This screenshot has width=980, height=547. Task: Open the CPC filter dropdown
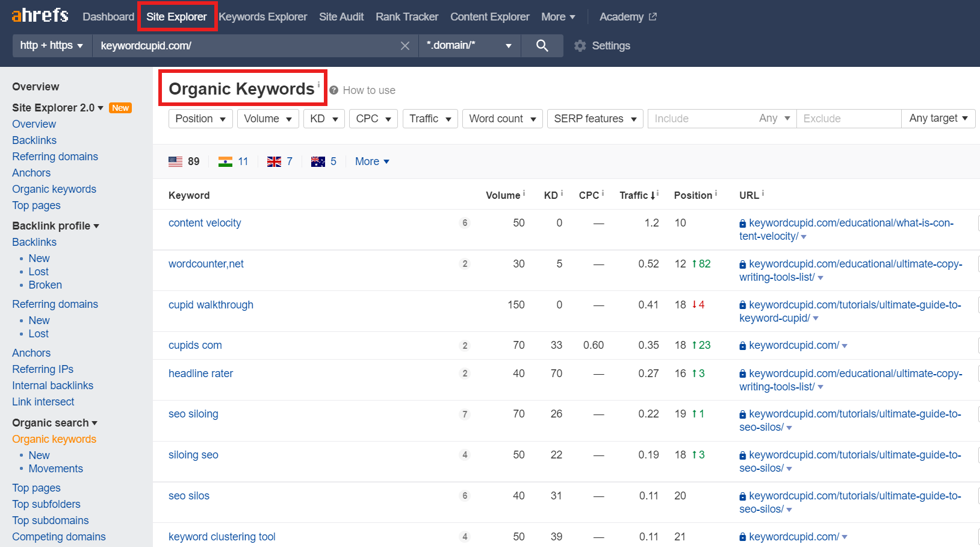(374, 119)
